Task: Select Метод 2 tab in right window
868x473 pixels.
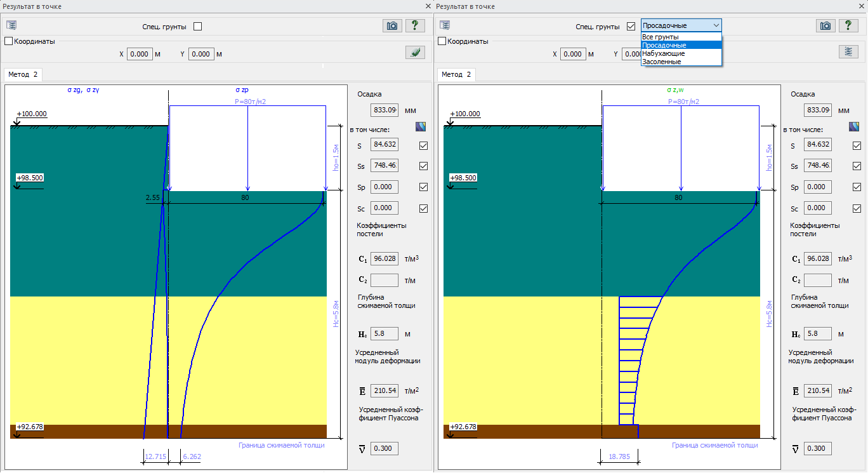Action: point(456,74)
